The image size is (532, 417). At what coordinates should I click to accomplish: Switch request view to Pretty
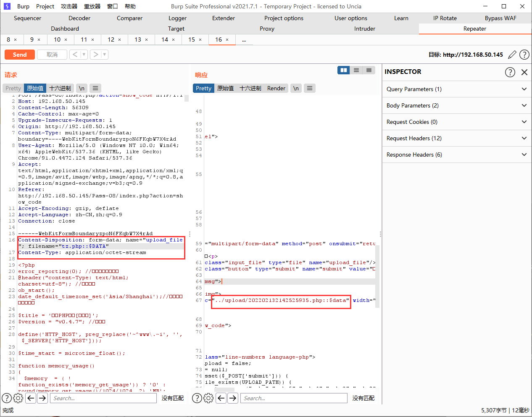pos(13,88)
